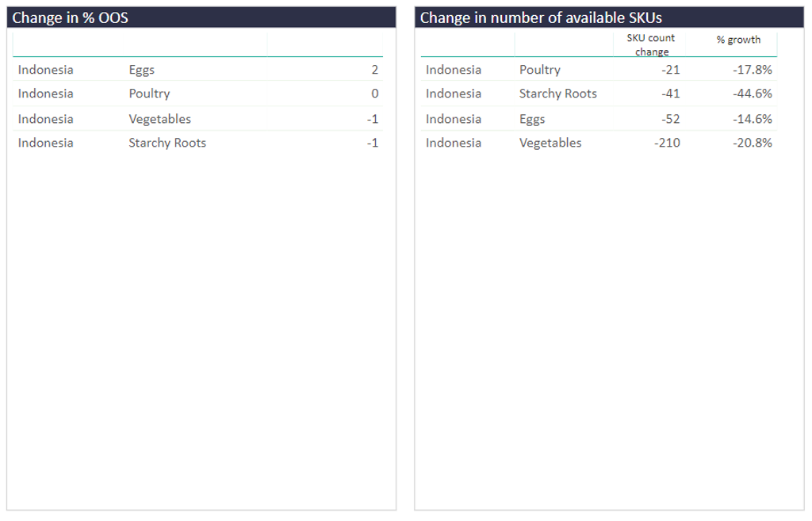Click the 'Change in % OOS' title bar
Viewport: 812px width, 521px height.
201,17
